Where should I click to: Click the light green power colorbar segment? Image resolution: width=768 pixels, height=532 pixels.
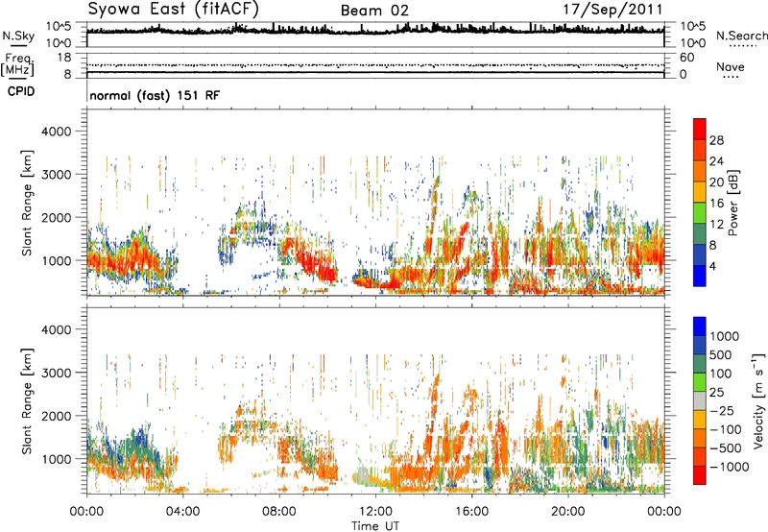pyautogui.click(x=700, y=213)
